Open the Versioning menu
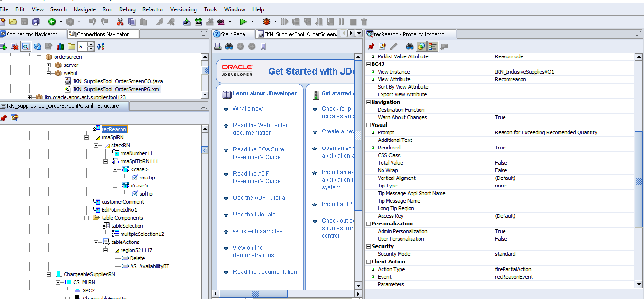 [x=184, y=9]
